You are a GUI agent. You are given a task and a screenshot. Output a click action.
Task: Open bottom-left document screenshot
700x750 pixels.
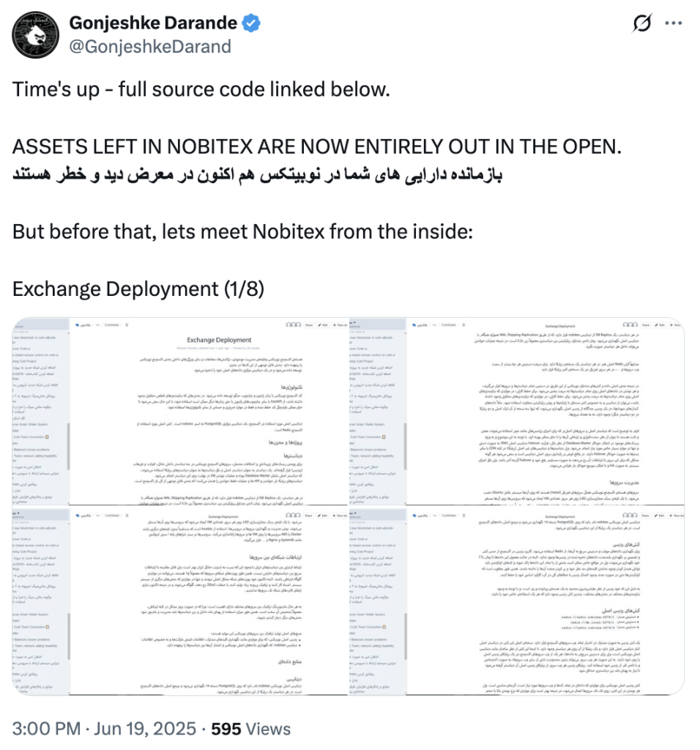click(180, 601)
